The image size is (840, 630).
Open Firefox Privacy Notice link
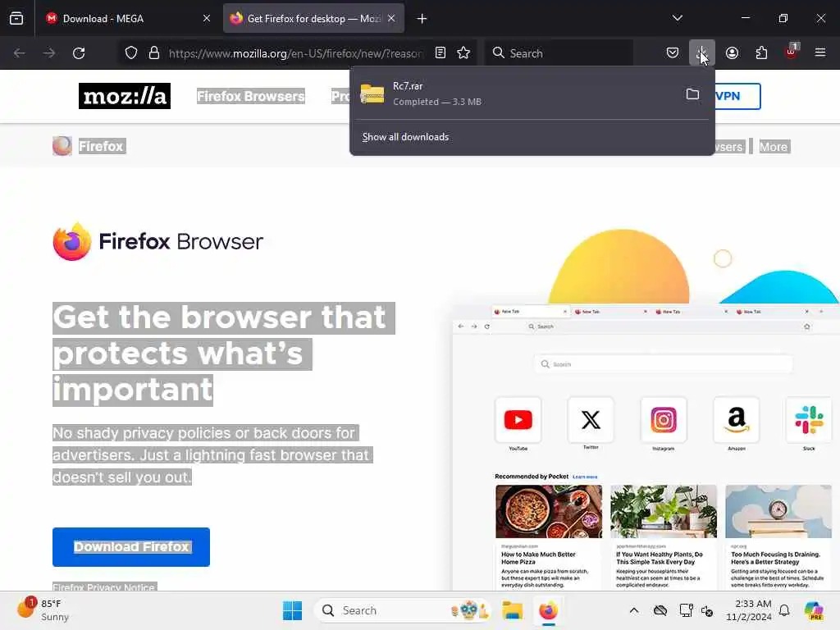tap(104, 587)
